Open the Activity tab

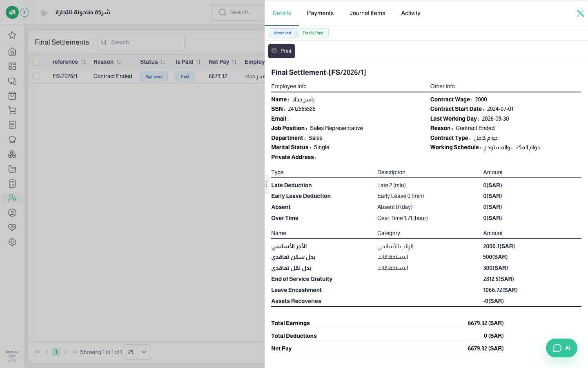tap(411, 13)
